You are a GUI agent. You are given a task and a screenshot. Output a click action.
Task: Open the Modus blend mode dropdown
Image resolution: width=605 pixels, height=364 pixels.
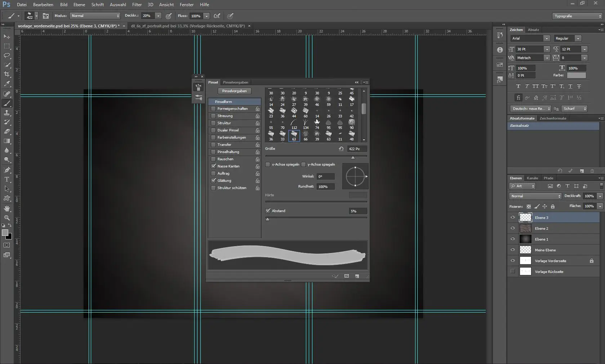(95, 16)
